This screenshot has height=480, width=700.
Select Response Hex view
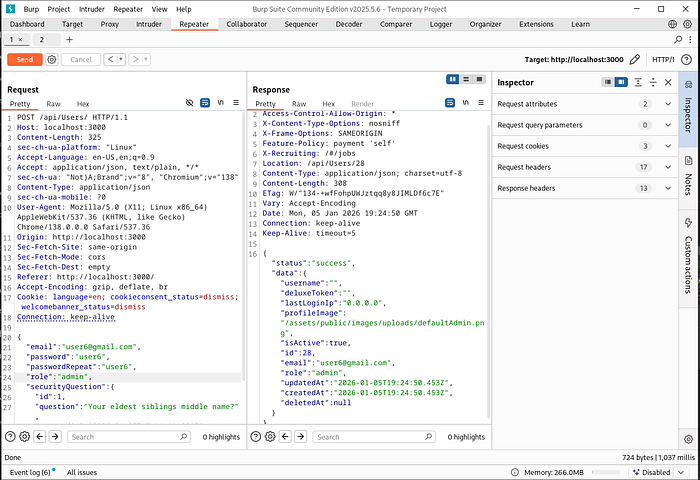(x=329, y=104)
